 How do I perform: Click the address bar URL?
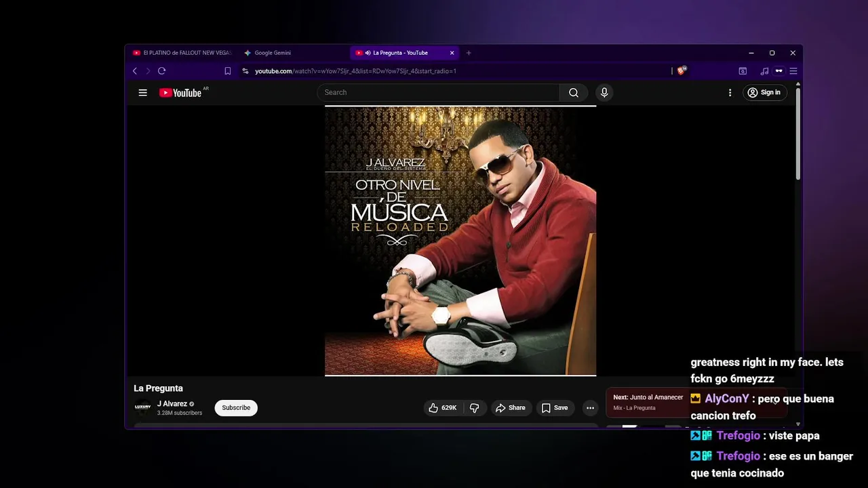click(355, 71)
